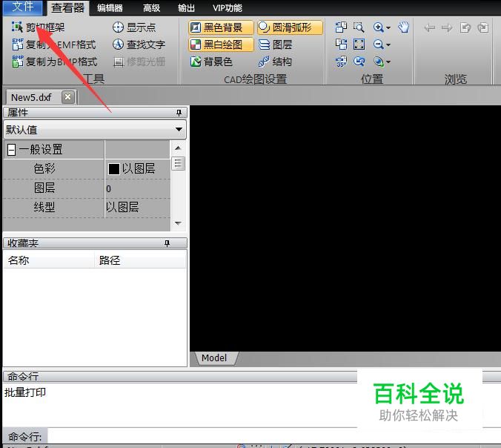Open the VIP功能 tab
The height and width of the screenshot is (448, 501).
pos(228,7)
